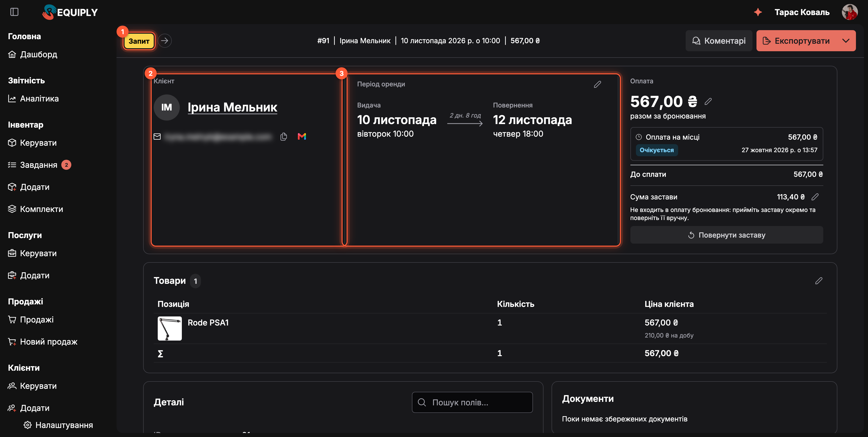This screenshot has width=868, height=437.
Task: Click Повернути заставу button
Action: (x=727, y=235)
